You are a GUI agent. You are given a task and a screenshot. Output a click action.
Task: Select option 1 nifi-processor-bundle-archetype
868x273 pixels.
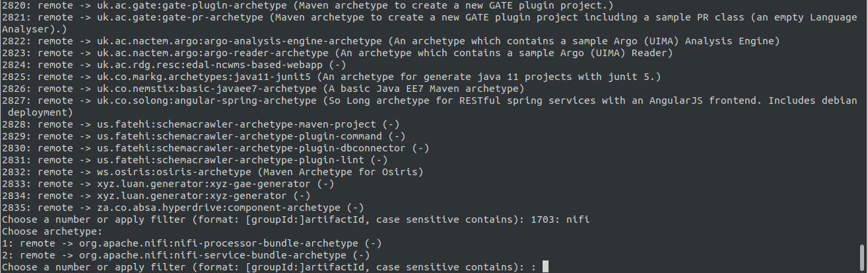point(191,243)
